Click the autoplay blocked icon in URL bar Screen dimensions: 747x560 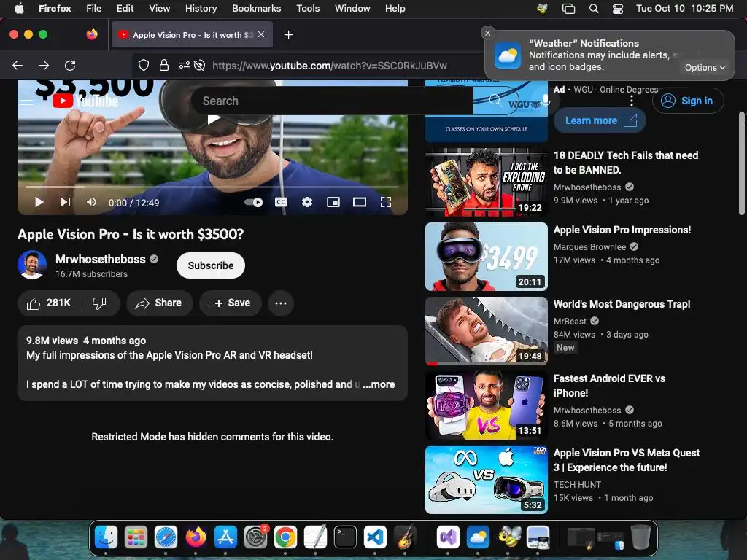tap(200, 65)
